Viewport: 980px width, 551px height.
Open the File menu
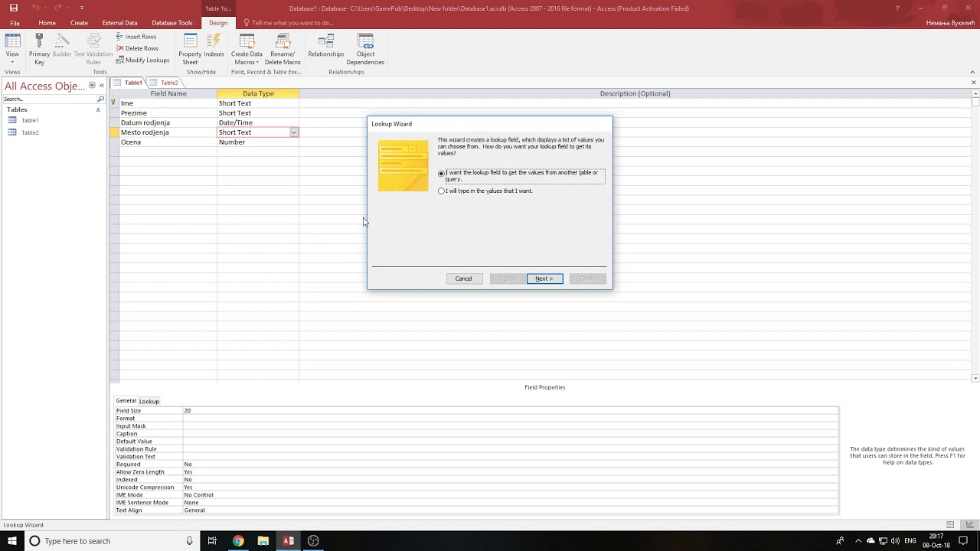15,23
